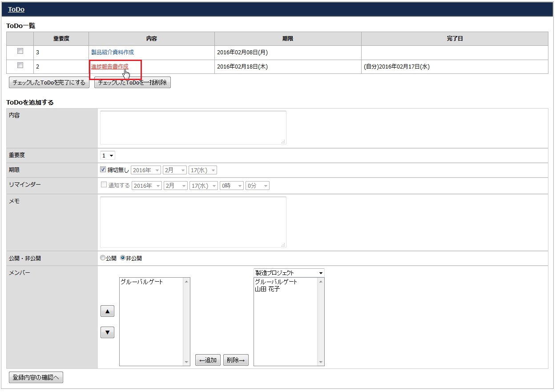
Task: Check the box for 進捗報告書作成 row
Action: 20,65
